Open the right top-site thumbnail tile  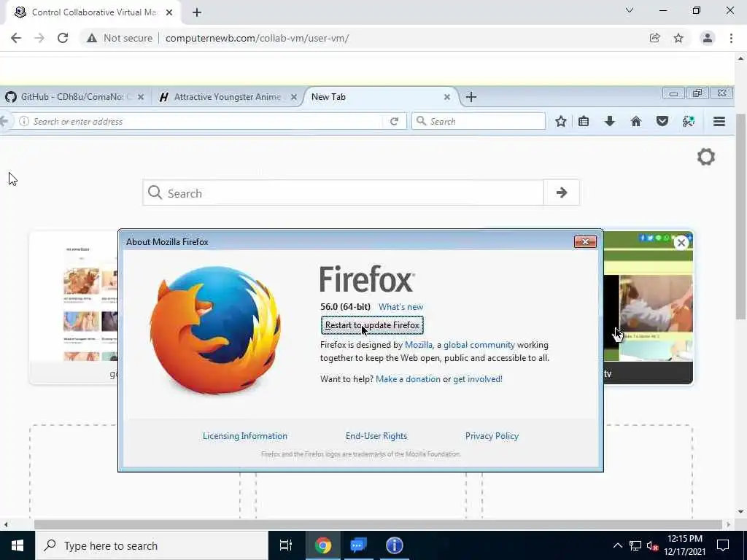point(649,308)
